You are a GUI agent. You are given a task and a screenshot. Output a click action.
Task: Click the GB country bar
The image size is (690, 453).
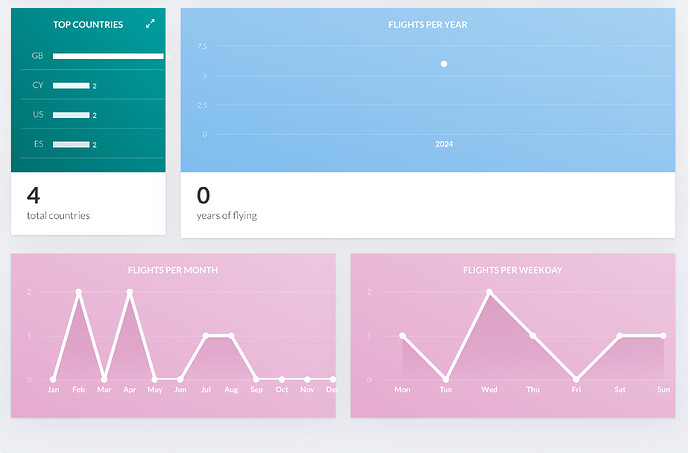tap(108, 56)
